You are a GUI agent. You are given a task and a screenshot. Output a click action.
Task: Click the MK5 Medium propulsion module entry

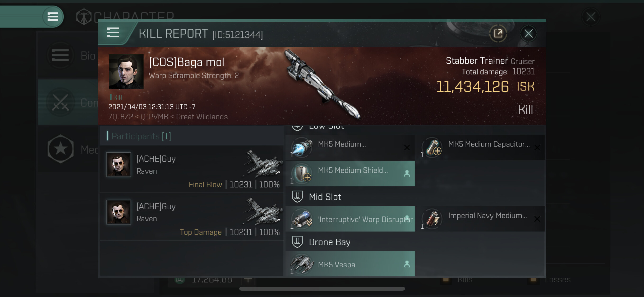[350, 147]
